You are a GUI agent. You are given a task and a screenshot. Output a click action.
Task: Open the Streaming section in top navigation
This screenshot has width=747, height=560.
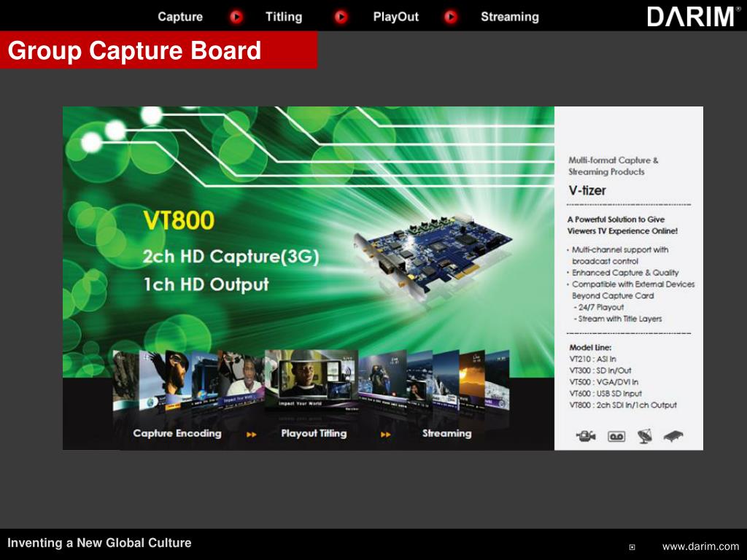(x=510, y=17)
